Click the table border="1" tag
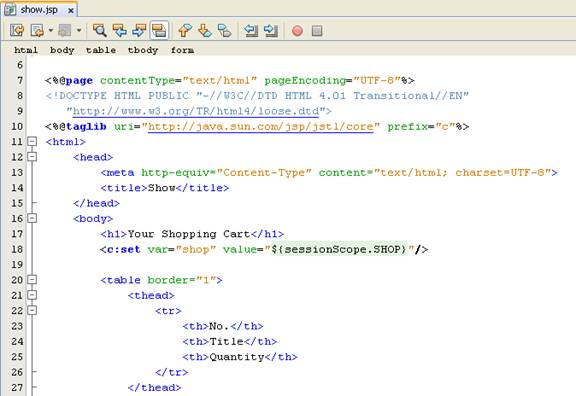 point(161,280)
